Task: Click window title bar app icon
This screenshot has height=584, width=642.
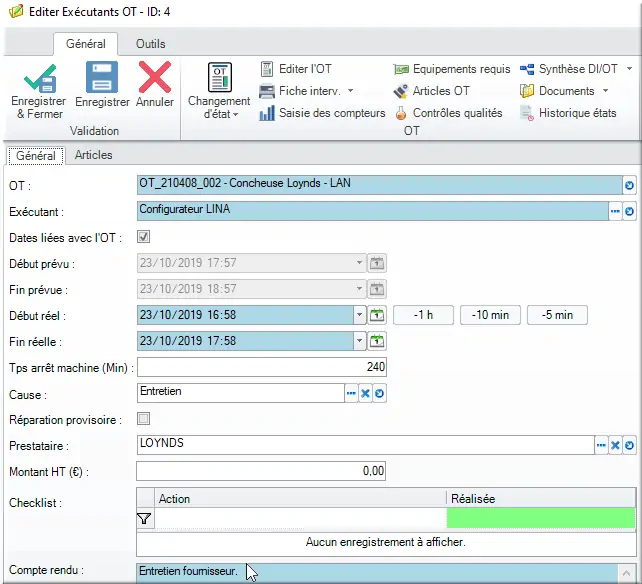Action: pos(16,11)
